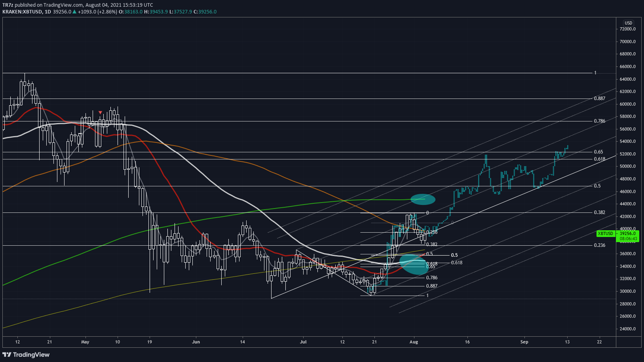This screenshot has width=644, height=362.
Task: Click the Aug label on time axis
Action: (x=414, y=342)
